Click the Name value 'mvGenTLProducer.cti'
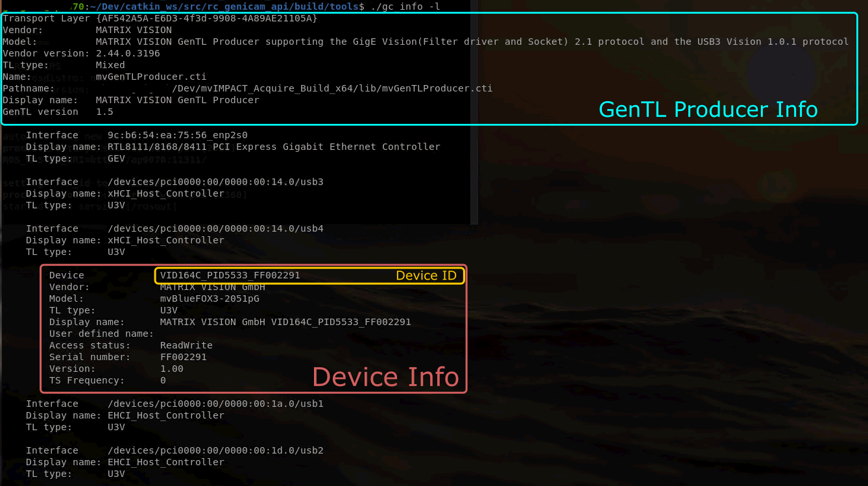 coord(151,77)
